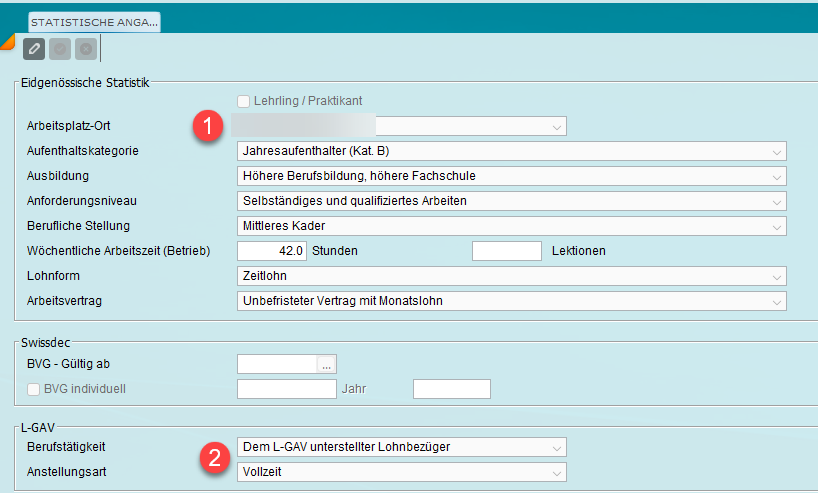Image resolution: width=818 pixels, height=493 pixels.
Task: Expand the Aufenthaltskategorie dropdown
Action: pyautogui.click(x=776, y=151)
